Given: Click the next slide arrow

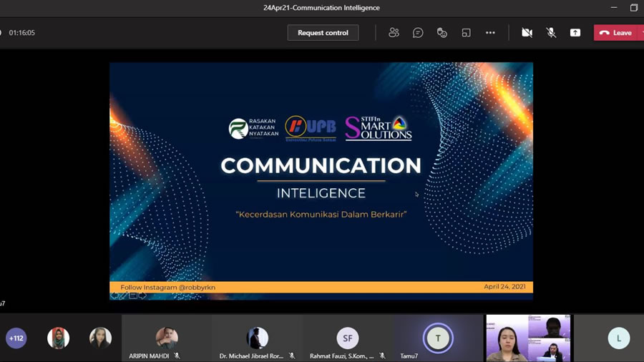Looking at the screenshot, I should [142, 295].
